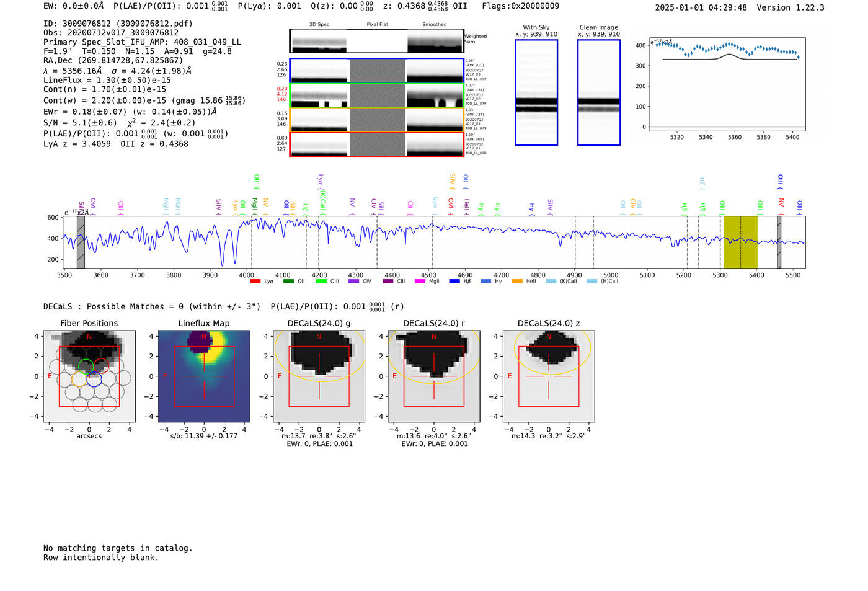Open the DECaLS(24.0) z image

[549, 376]
